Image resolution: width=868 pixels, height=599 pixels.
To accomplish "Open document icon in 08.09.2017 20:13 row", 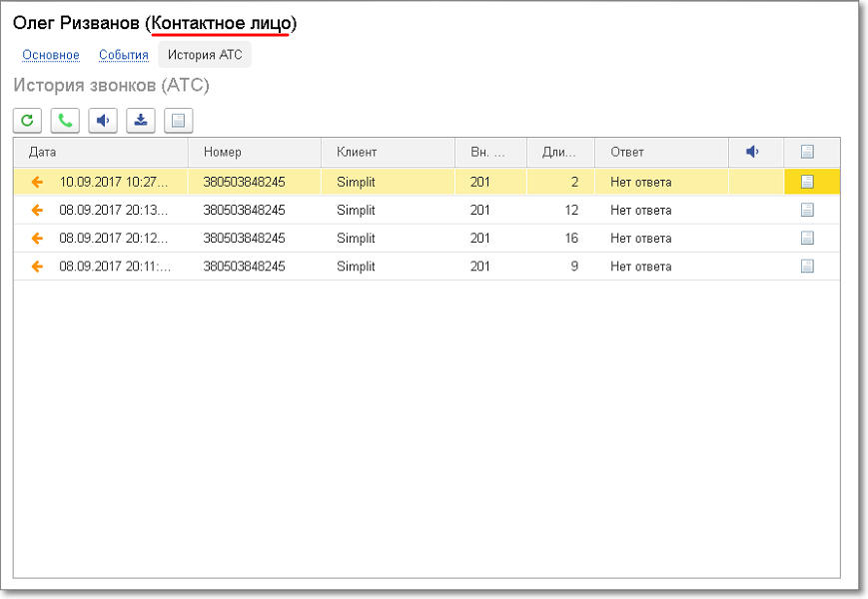I will (x=807, y=210).
